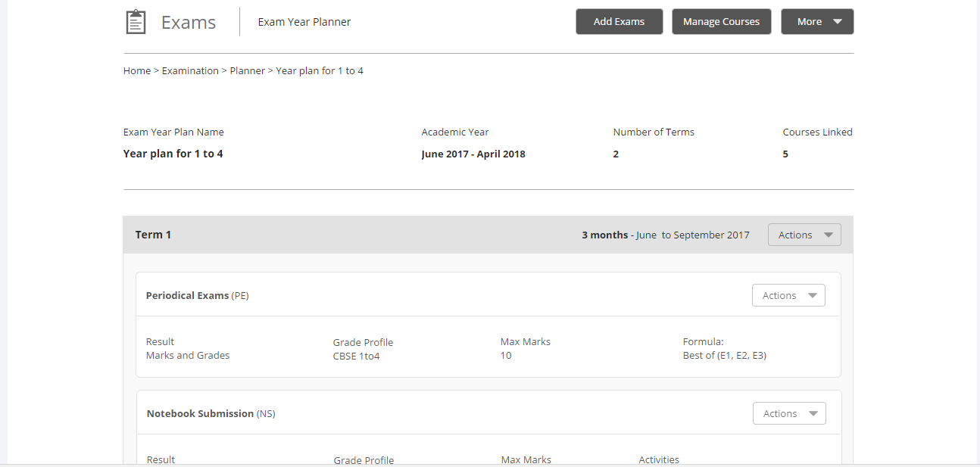Click the Term 1 section header
This screenshot has height=467, width=980.
[x=153, y=235]
